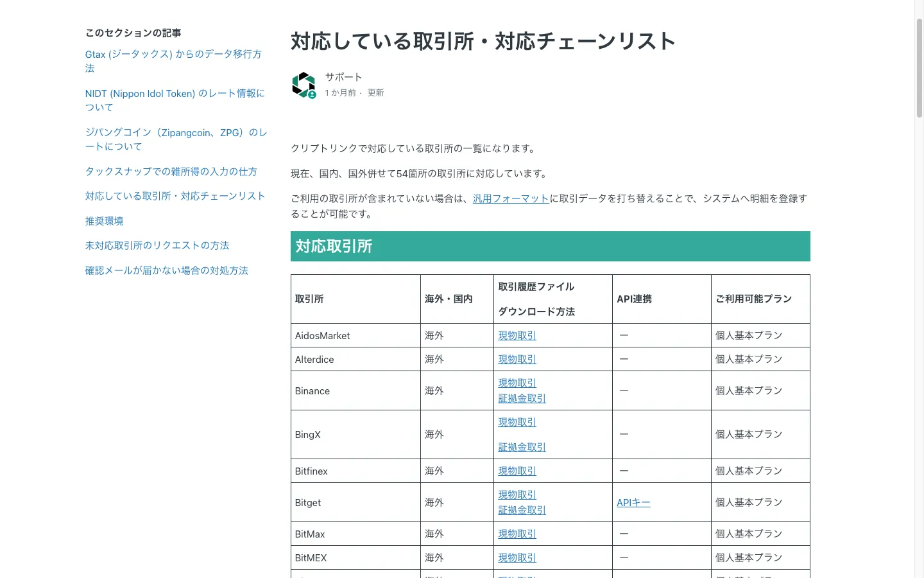Open BitMEX 現物取引 download link
This screenshot has height=578, width=924.
[517, 557]
